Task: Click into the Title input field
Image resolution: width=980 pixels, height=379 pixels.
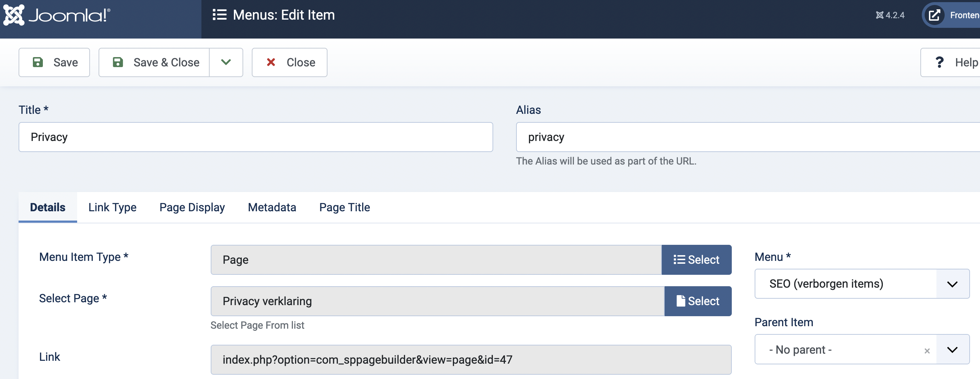Action: 256,137
